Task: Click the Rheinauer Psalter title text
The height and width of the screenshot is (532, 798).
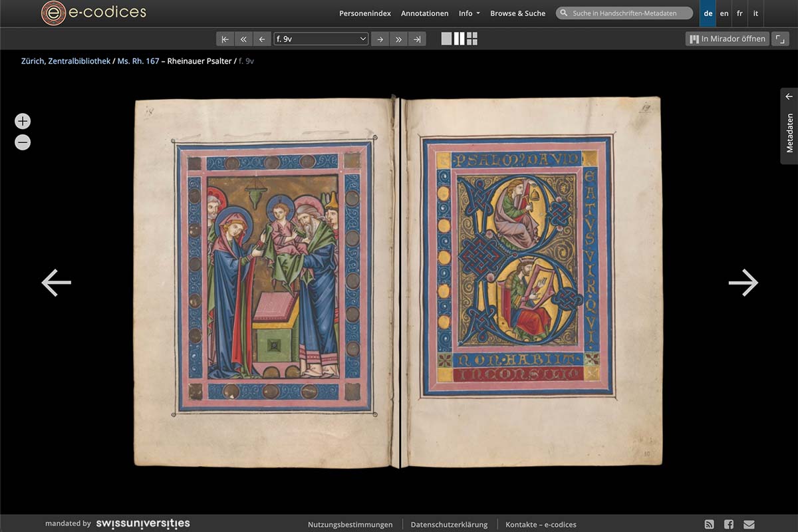Action: [199, 61]
